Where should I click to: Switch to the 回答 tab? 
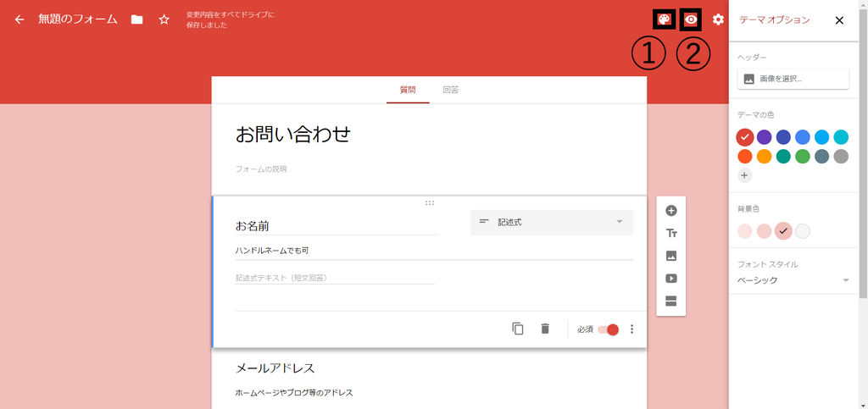coord(451,90)
